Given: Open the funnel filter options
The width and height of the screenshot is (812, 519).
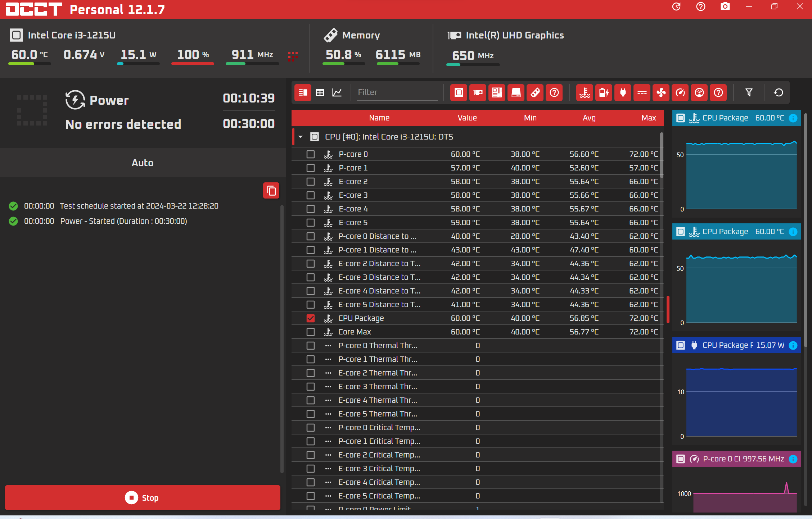Looking at the screenshot, I should (x=749, y=92).
